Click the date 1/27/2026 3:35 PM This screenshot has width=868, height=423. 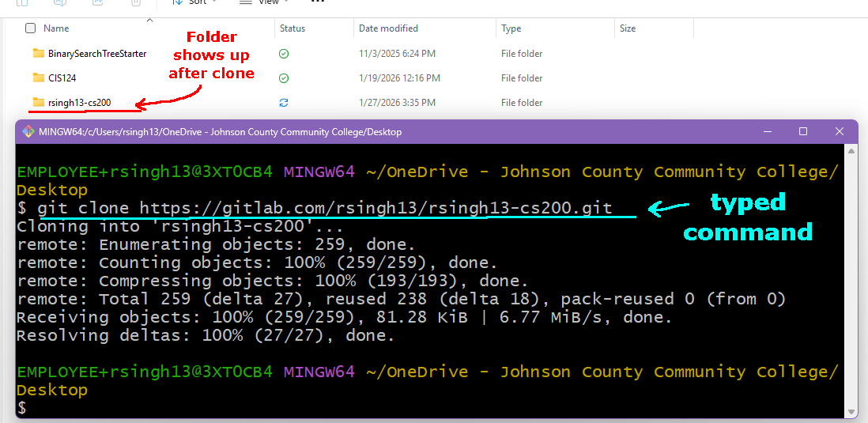(x=397, y=103)
